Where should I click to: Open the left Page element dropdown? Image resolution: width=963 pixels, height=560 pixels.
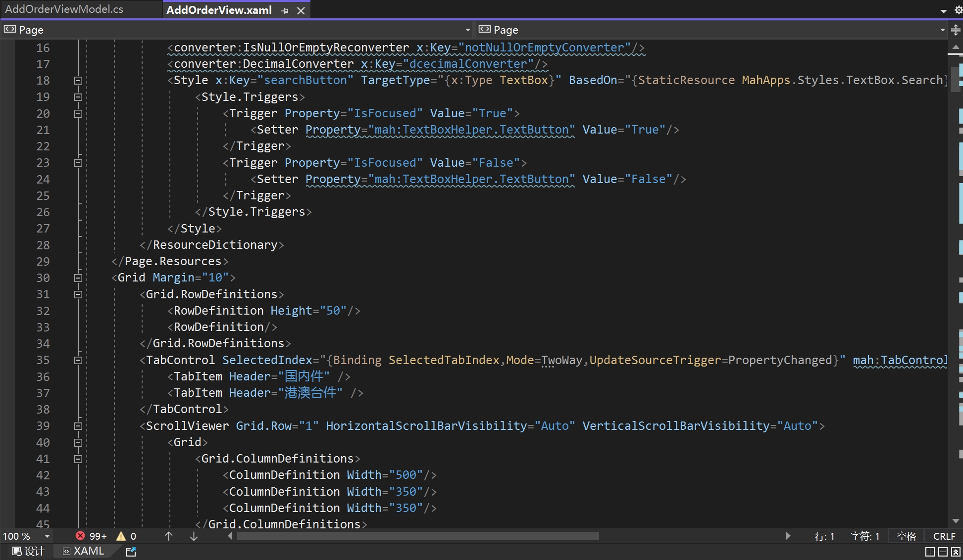(467, 30)
